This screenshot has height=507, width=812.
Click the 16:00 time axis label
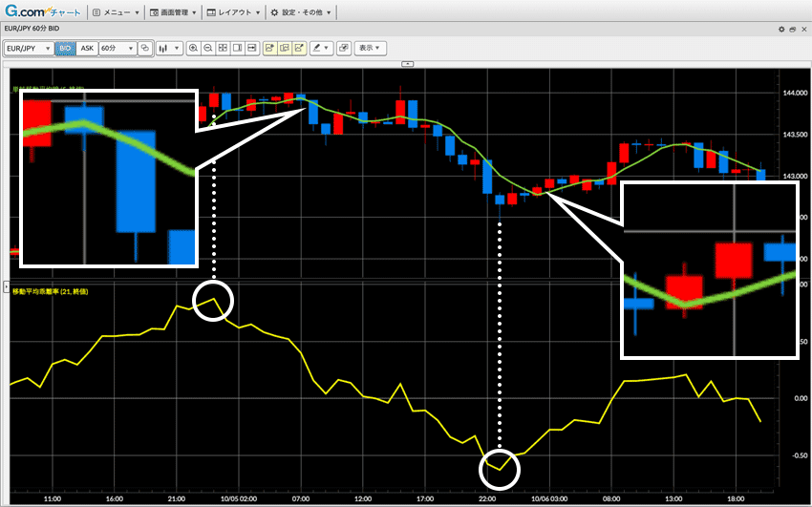(115, 499)
